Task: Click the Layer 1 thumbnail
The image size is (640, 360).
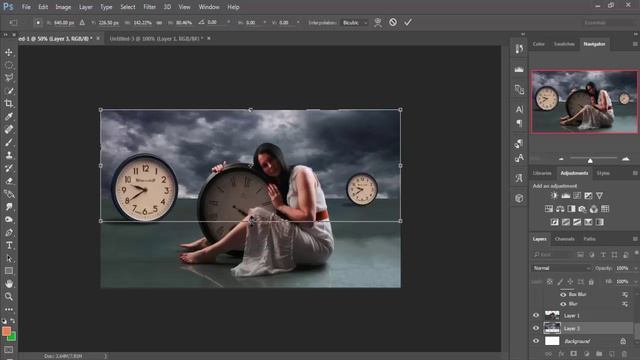Action: pyautogui.click(x=552, y=315)
